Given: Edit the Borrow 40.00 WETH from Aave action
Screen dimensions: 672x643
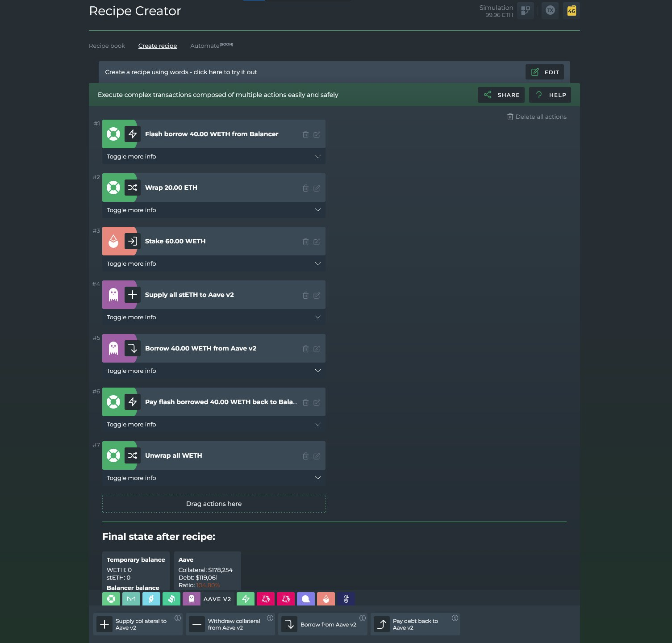Looking at the screenshot, I should [317, 349].
